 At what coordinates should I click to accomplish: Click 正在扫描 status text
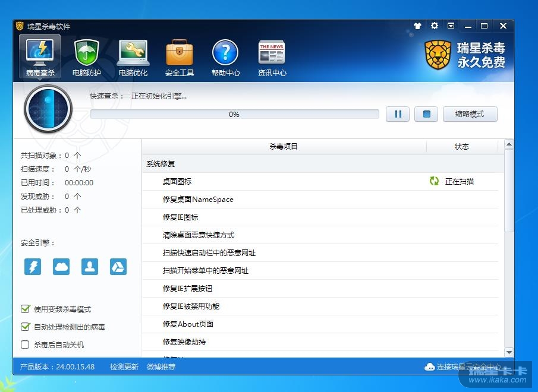(x=460, y=182)
